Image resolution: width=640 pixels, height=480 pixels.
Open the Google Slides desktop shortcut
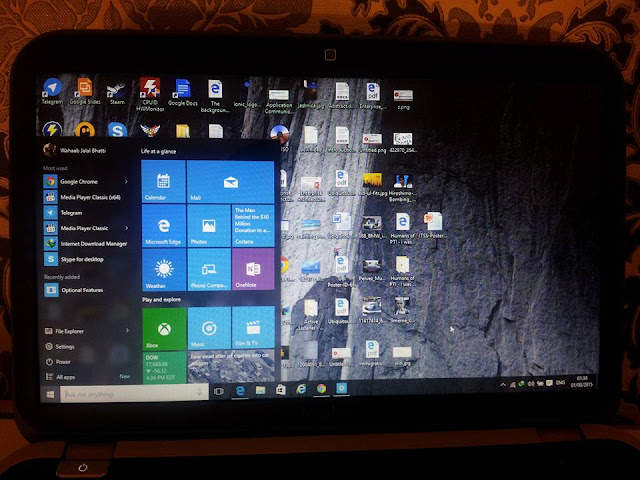(85, 91)
